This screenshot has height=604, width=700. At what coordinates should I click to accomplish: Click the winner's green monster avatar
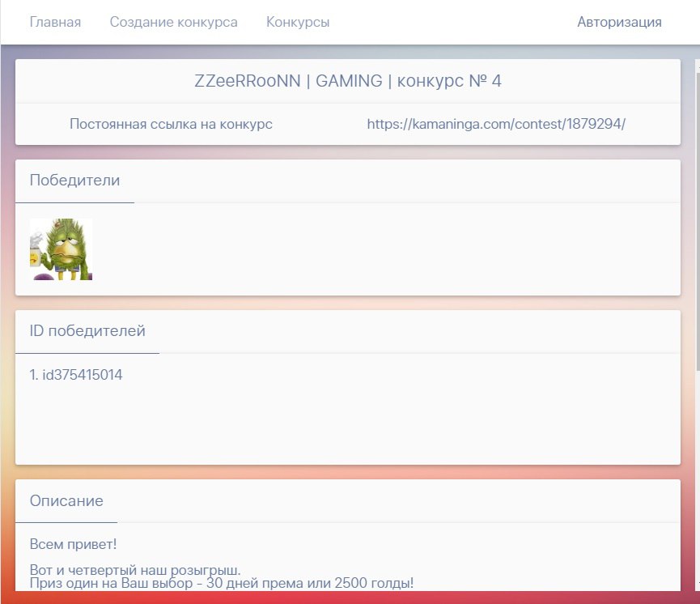[x=62, y=249]
